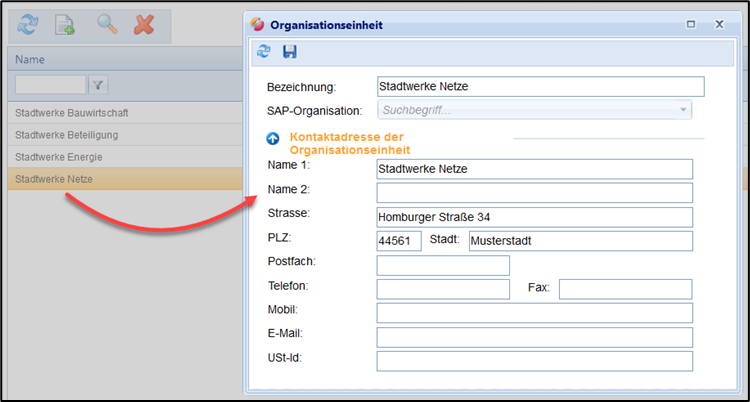This screenshot has width=750, height=402.
Task: Click the refresh icon in Organisationseinheit dialog
Action: click(264, 51)
